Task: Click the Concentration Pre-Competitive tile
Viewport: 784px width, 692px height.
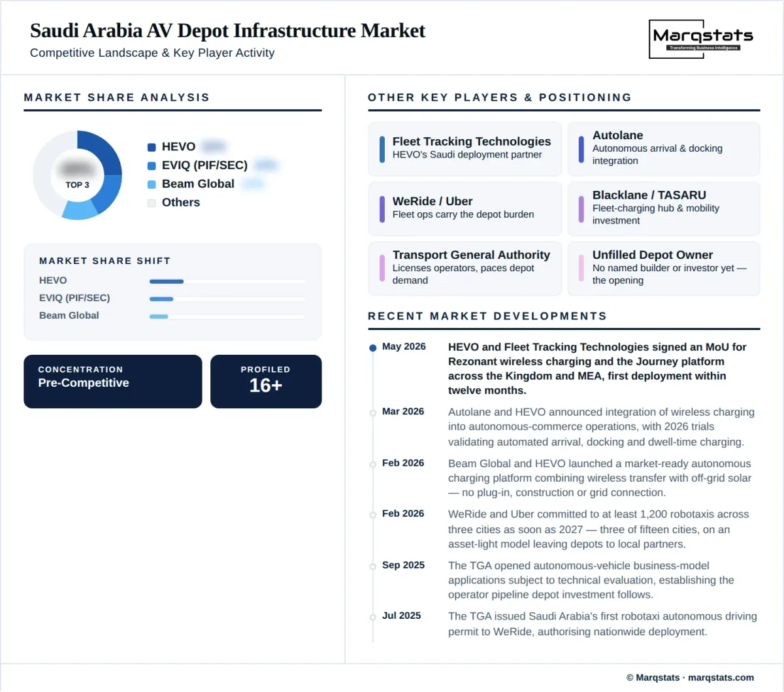Action: [x=113, y=382]
